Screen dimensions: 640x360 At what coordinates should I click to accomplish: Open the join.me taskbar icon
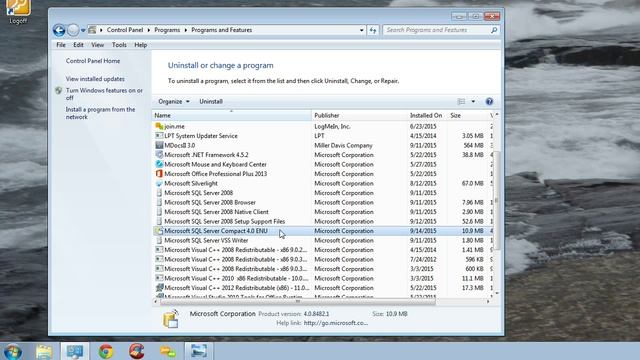tap(168, 351)
